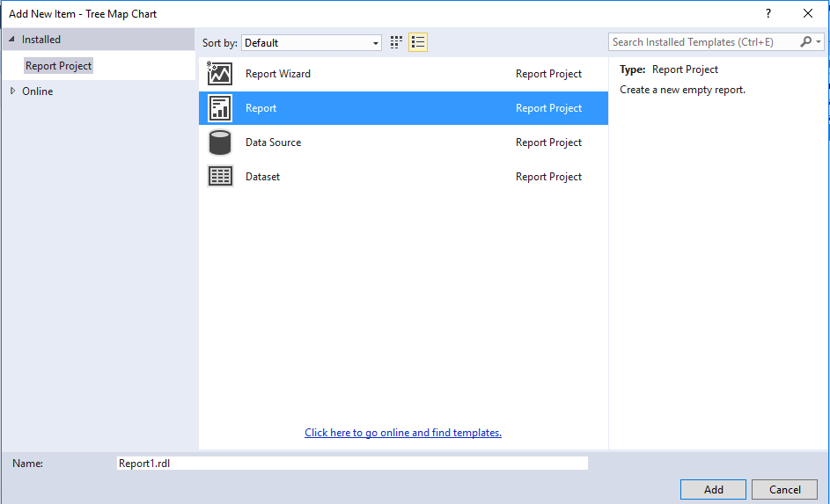Select Report Project in the Installed tree
The height and width of the screenshot is (504, 830).
pyautogui.click(x=58, y=66)
